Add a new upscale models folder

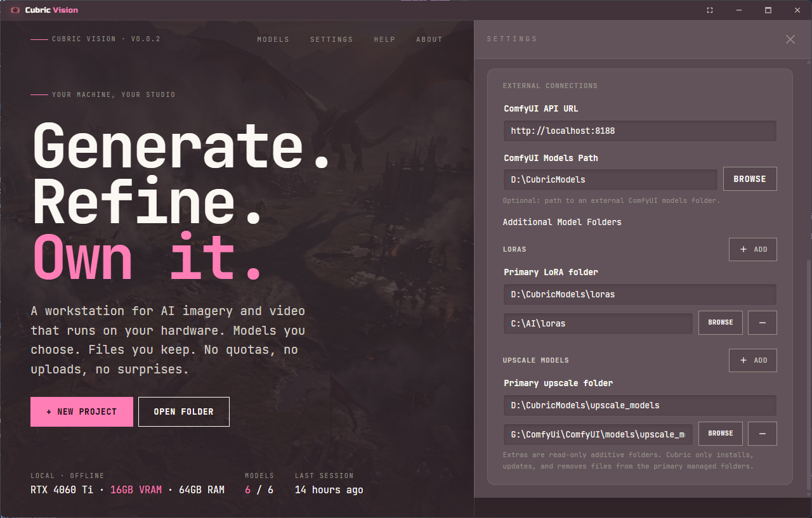[753, 360]
